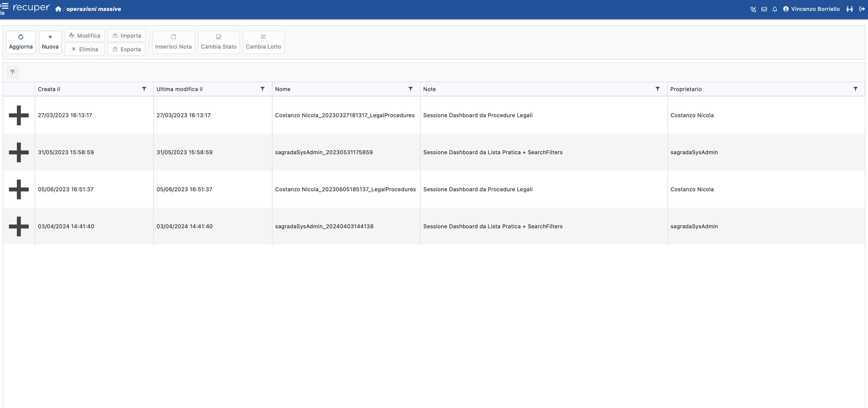This screenshot has width=868, height=408.
Task: Click the clear filters icon above the table
Action: tap(13, 72)
